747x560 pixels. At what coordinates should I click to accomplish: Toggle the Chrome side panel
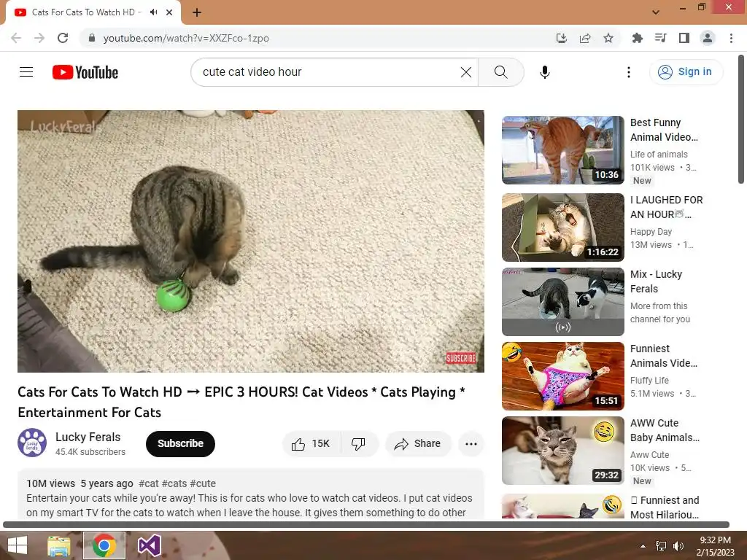[x=684, y=38]
